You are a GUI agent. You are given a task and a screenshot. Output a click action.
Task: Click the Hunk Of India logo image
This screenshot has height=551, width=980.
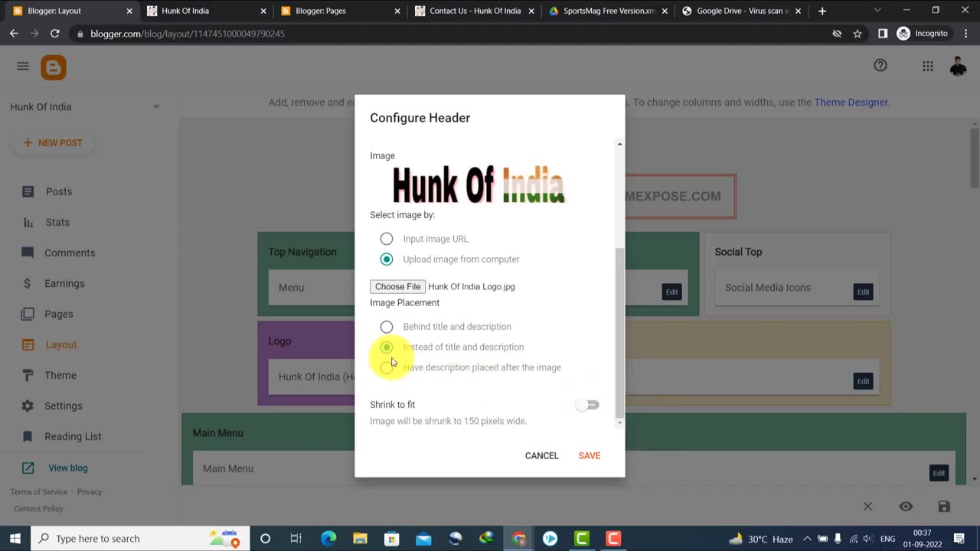point(479,185)
